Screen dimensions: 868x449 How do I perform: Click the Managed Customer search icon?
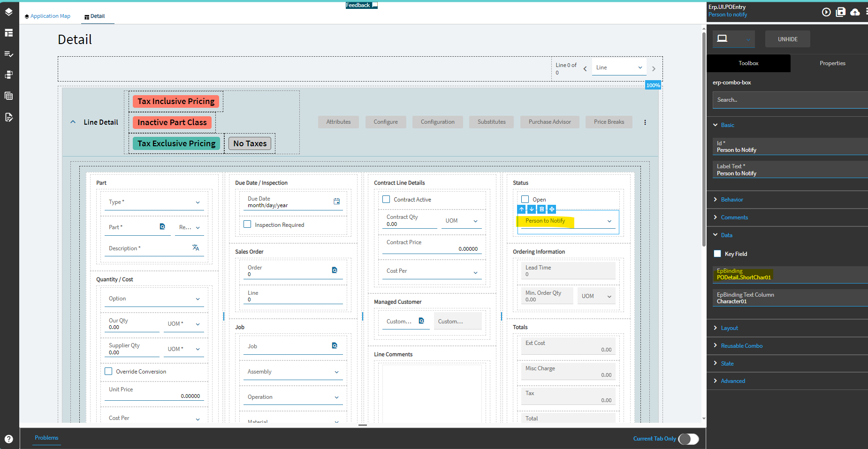pyautogui.click(x=421, y=321)
